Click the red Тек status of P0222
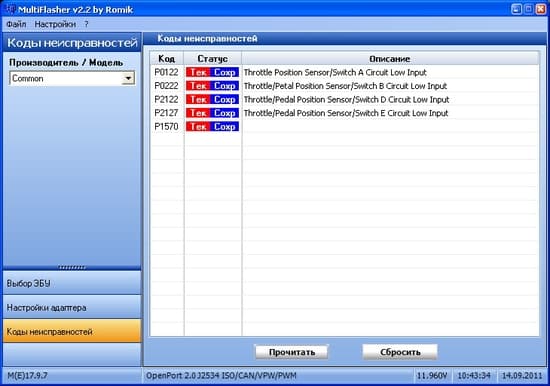 pyautogui.click(x=198, y=86)
